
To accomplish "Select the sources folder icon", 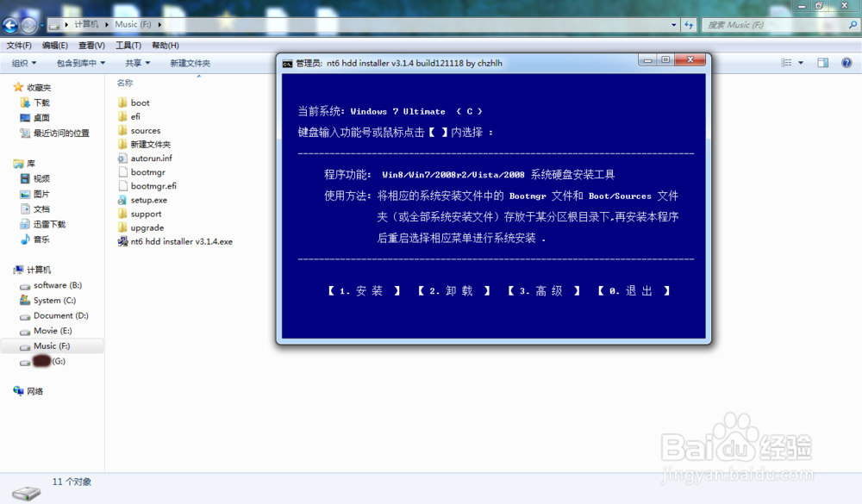I will click(122, 130).
